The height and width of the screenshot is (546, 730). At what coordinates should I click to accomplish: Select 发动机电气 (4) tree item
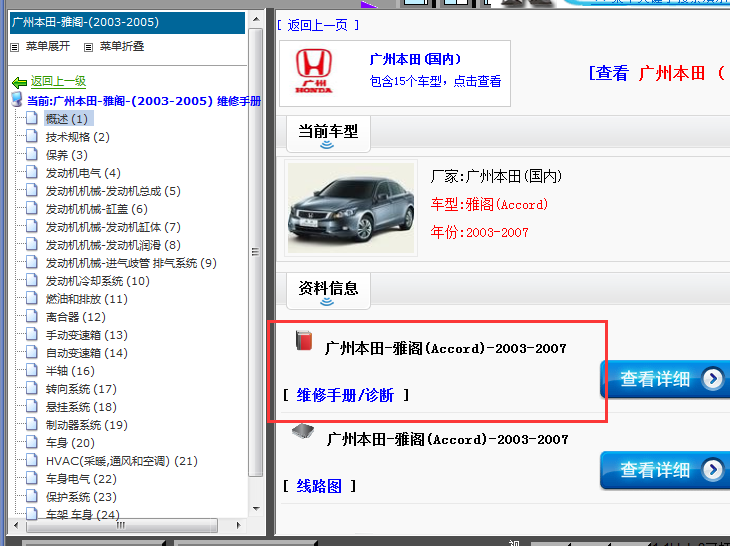pos(83,173)
